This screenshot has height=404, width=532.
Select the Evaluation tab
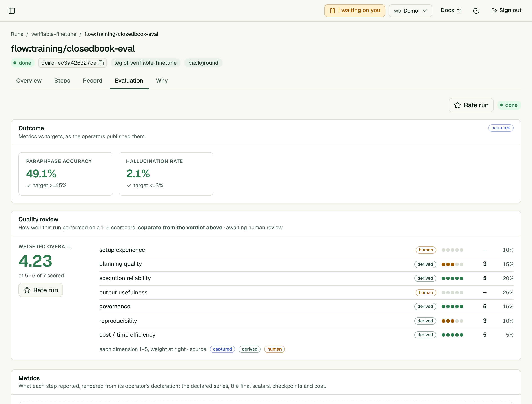(x=129, y=81)
